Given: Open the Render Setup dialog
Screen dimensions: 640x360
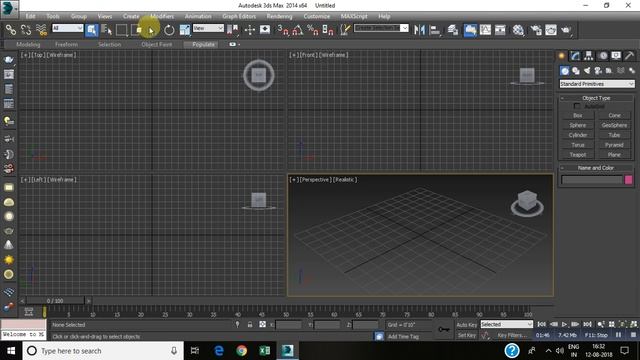Looking at the screenshot, I should [536, 30].
